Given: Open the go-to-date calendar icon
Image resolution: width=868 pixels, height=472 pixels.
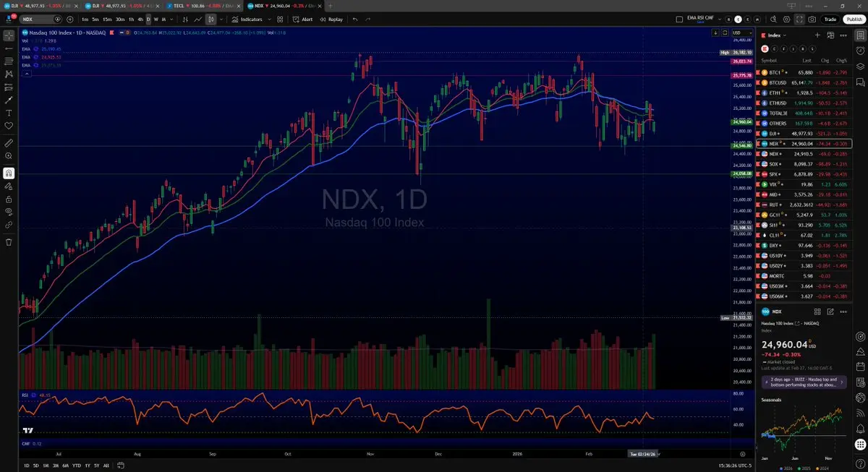Looking at the screenshot, I should 119,465.
